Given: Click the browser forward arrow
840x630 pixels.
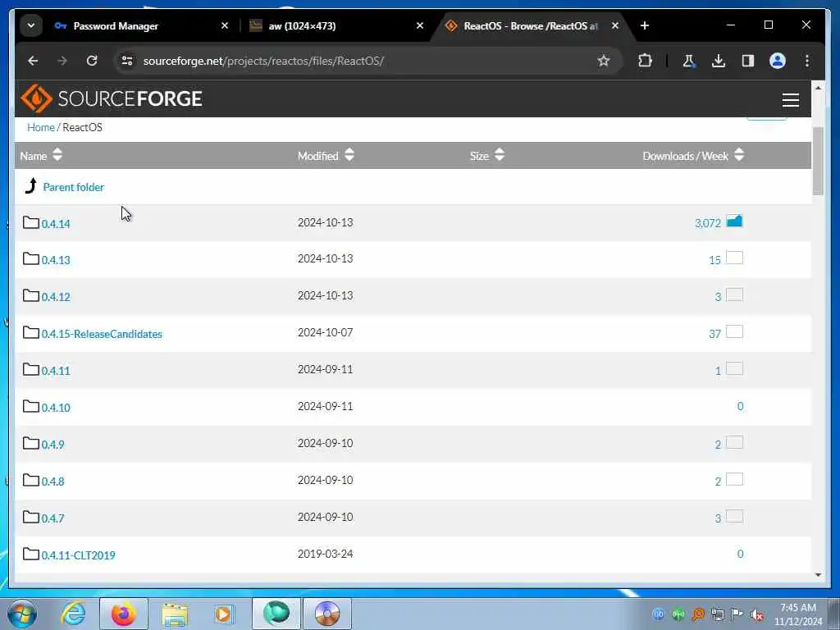Looking at the screenshot, I should (x=62, y=61).
